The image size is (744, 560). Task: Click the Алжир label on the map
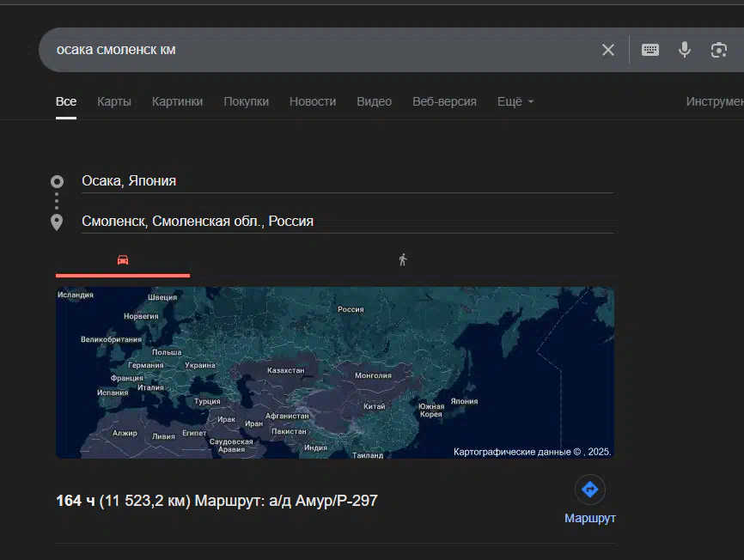pos(125,433)
